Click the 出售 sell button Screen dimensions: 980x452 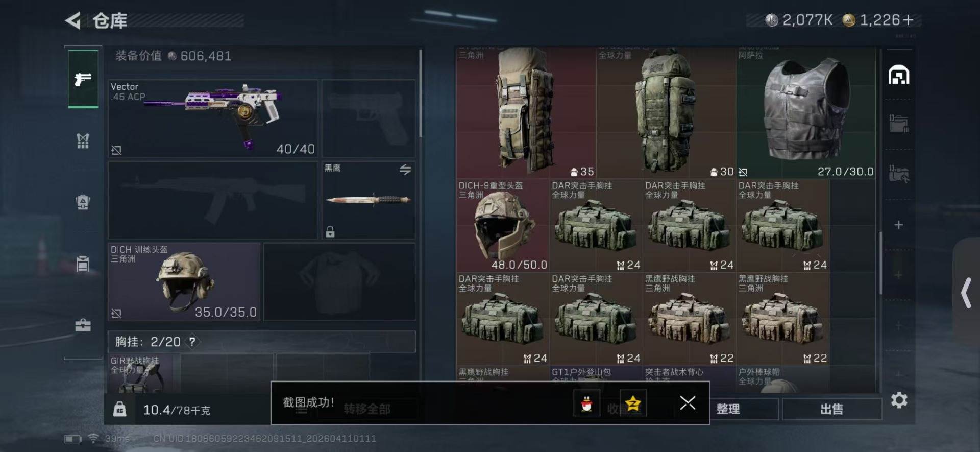click(831, 409)
